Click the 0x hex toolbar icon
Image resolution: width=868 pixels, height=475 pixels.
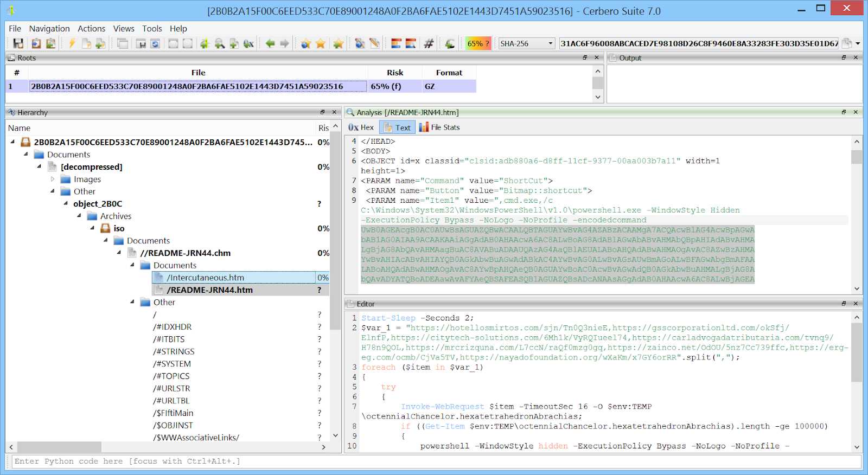(x=248, y=43)
